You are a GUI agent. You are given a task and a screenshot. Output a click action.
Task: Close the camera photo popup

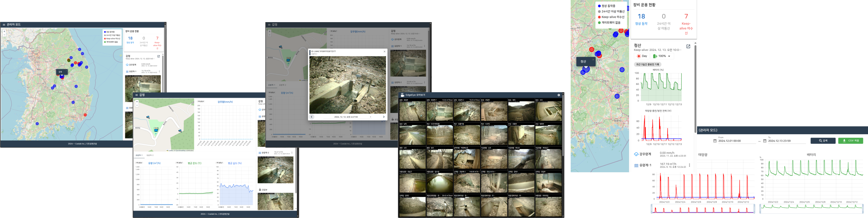(384, 52)
